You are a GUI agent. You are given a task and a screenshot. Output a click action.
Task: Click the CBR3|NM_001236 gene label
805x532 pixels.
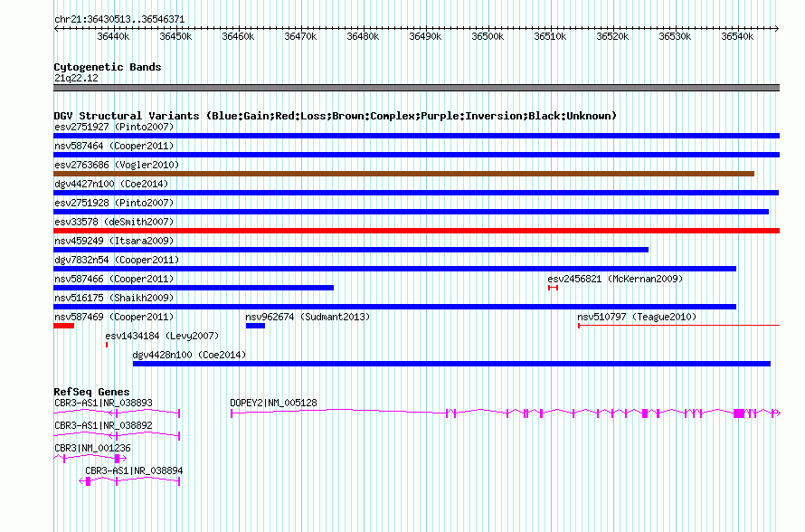[x=92, y=448]
